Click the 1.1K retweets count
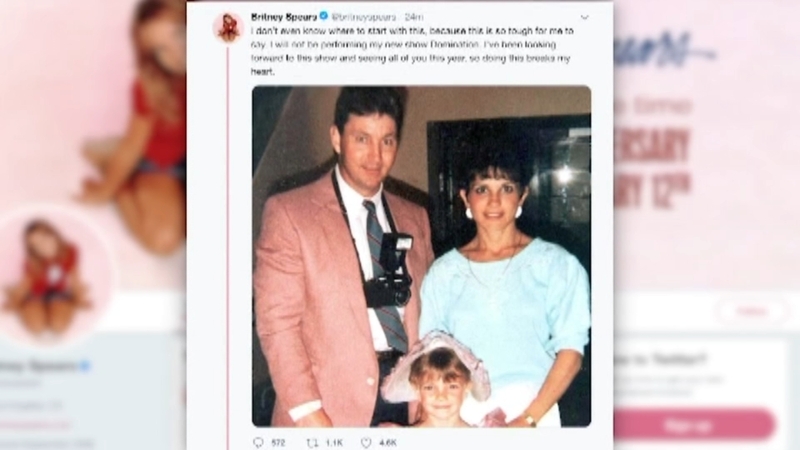 click(x=334, y=443)
